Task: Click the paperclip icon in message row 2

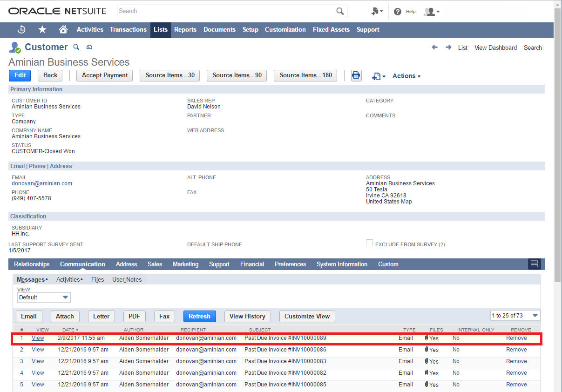Action: point(427,350)
